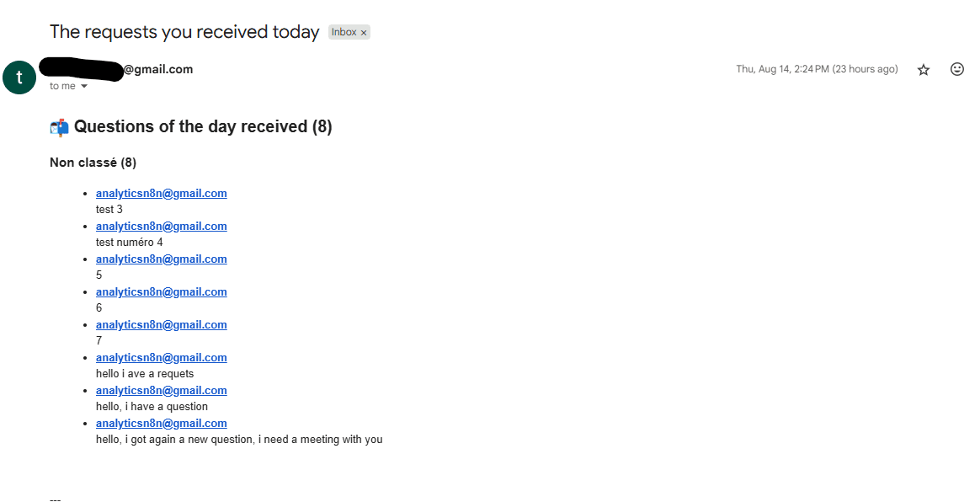980x502 pixels.
Task: Click the 'Non classé (8)' category heading
Action: 93,163
